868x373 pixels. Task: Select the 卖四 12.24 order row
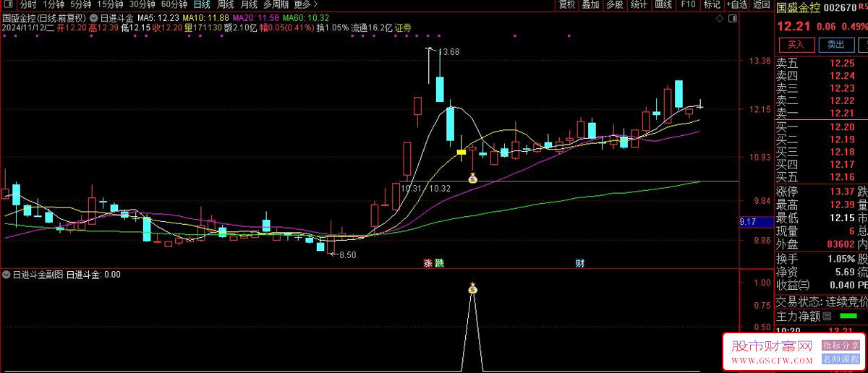click(821, 76)
